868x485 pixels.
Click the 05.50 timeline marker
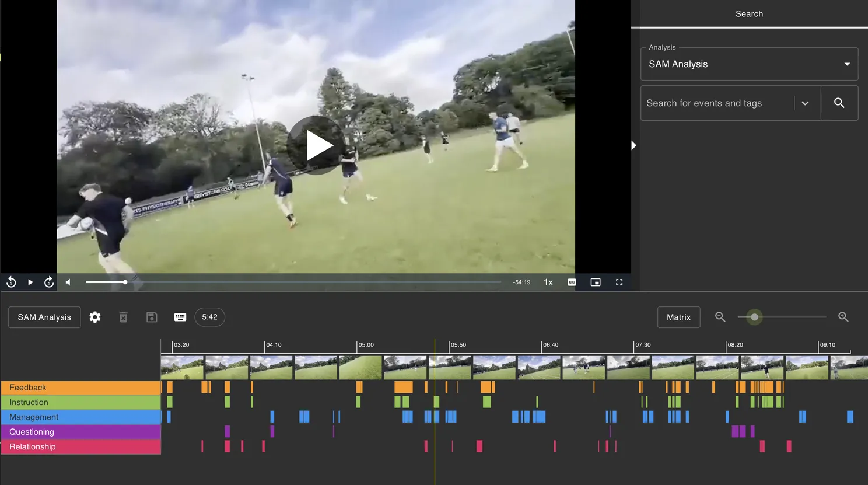[459, 345]
